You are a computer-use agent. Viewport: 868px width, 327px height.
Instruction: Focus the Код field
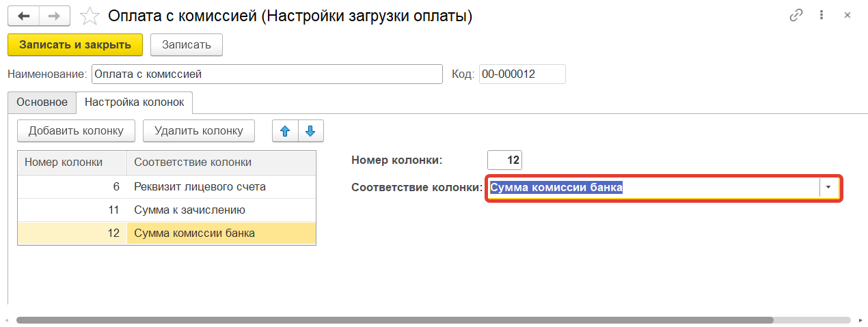(x=522, y=74)
